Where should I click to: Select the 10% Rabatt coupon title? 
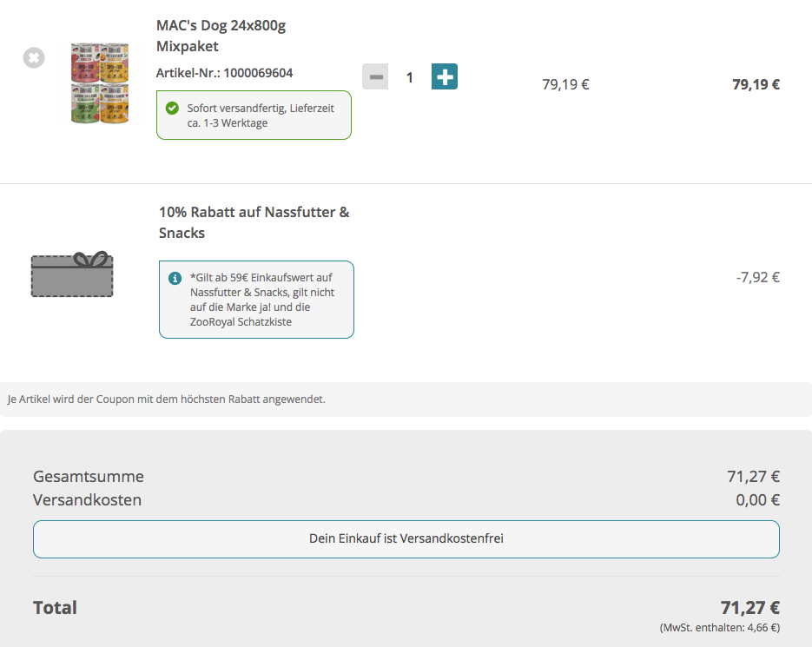coord(254,222)
